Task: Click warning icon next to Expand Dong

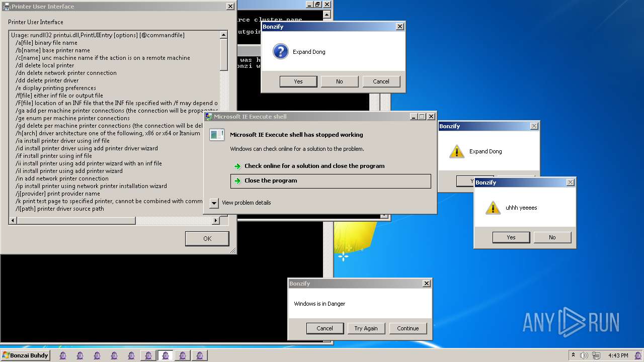Action: 456,151
